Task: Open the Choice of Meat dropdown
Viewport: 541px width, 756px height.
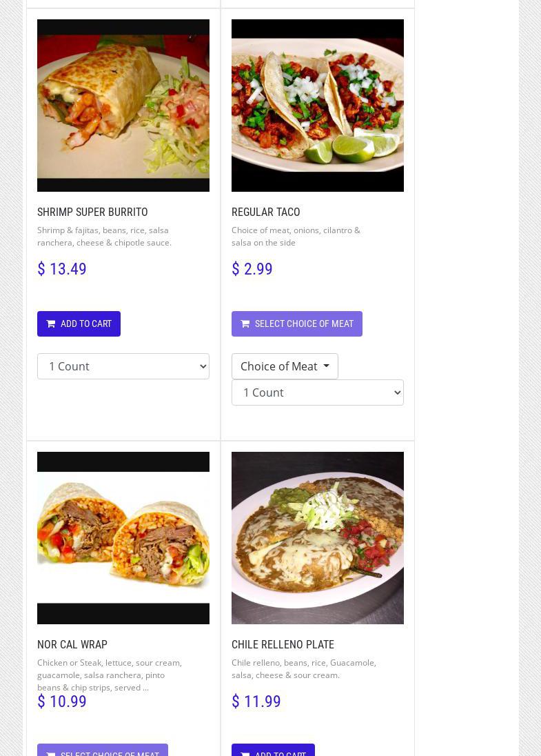Action: point(285,366)
